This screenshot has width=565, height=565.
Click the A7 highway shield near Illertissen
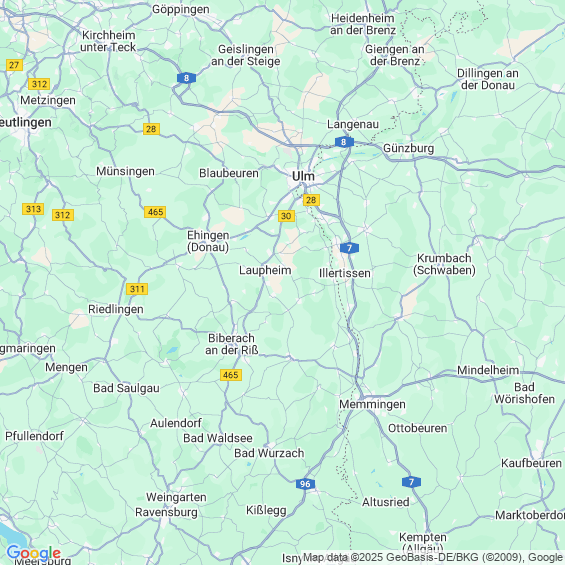pyautogui.click(x=349, y=248)
